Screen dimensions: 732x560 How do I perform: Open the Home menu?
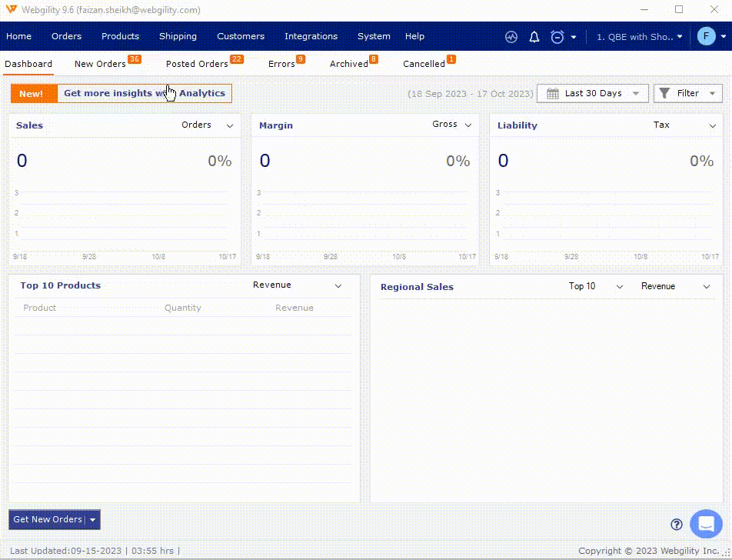click(18, 36)
